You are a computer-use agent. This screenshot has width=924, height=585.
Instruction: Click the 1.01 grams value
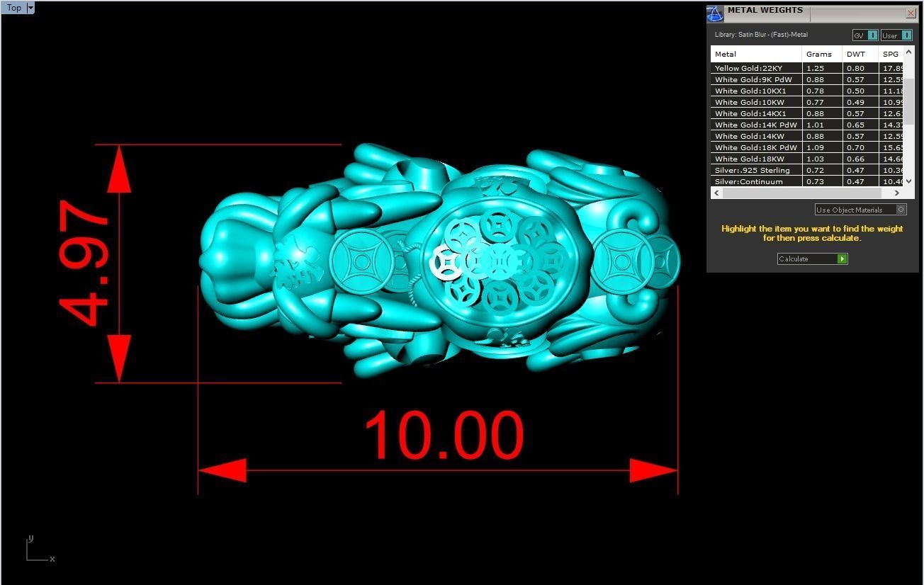[815, 125]
